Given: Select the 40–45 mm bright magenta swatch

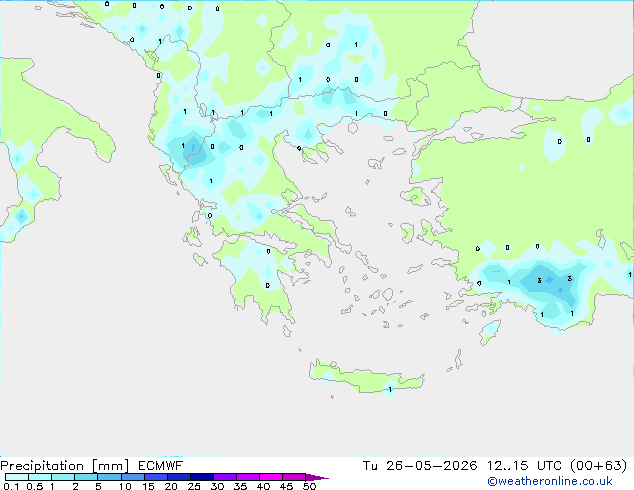Looking at the screenshot, I should click(x=271, y=477).
